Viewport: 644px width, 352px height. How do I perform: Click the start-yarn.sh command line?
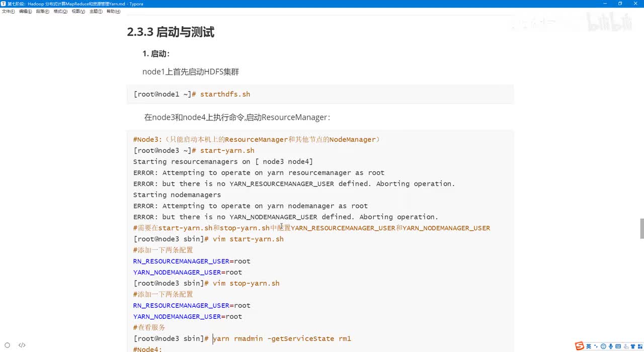[x=194, y=150]
